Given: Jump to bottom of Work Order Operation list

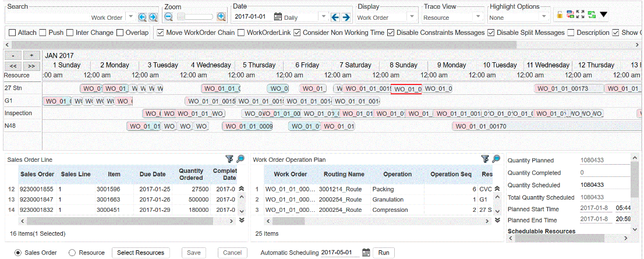Looking at the screenshot, I should (x=497, y=220).
